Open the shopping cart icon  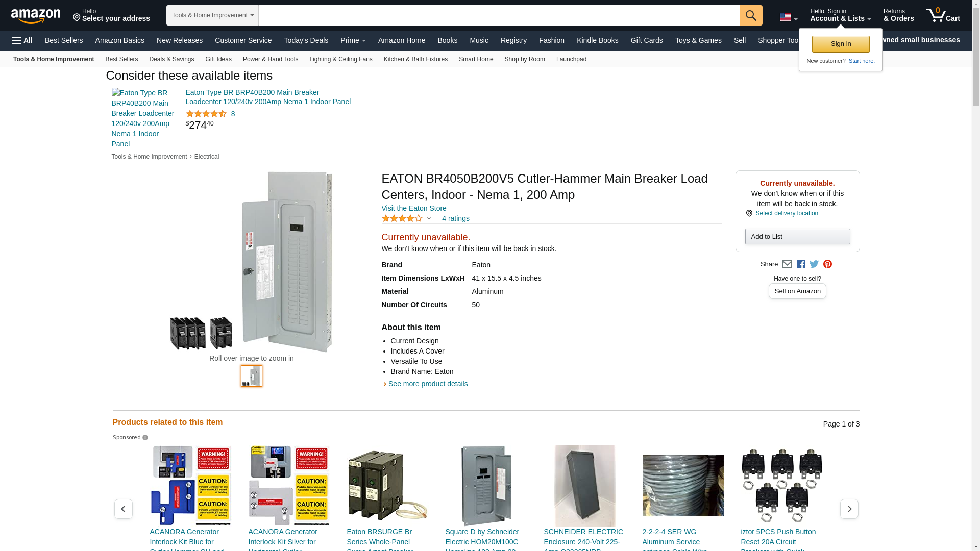pyautogui.click(x=943, y=15)
